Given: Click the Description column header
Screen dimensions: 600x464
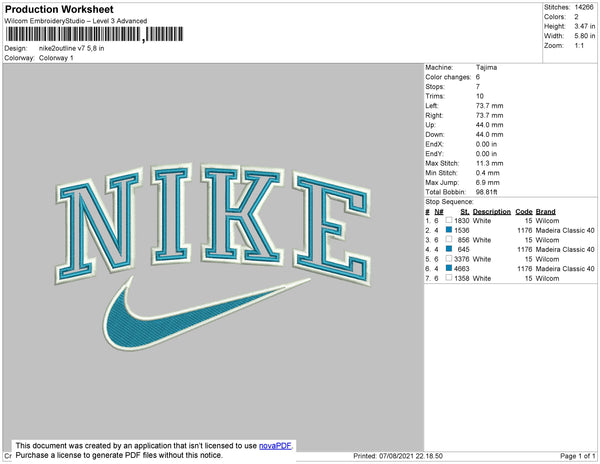Looking at the screenshot, I should point(492,212).
